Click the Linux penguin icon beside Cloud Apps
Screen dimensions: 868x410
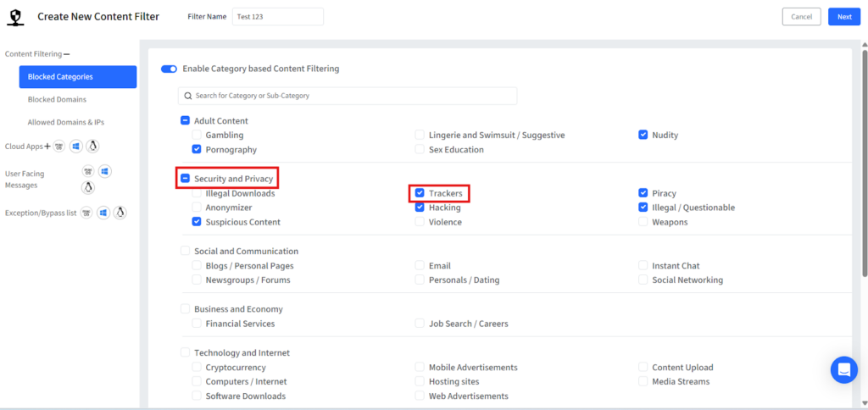(x=93, y=147)
